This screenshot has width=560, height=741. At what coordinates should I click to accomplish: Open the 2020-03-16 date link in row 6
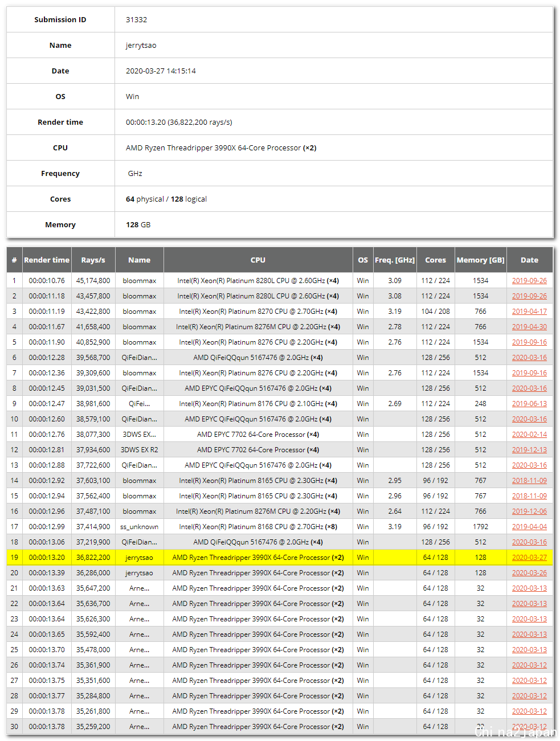(x=529, y=358)
